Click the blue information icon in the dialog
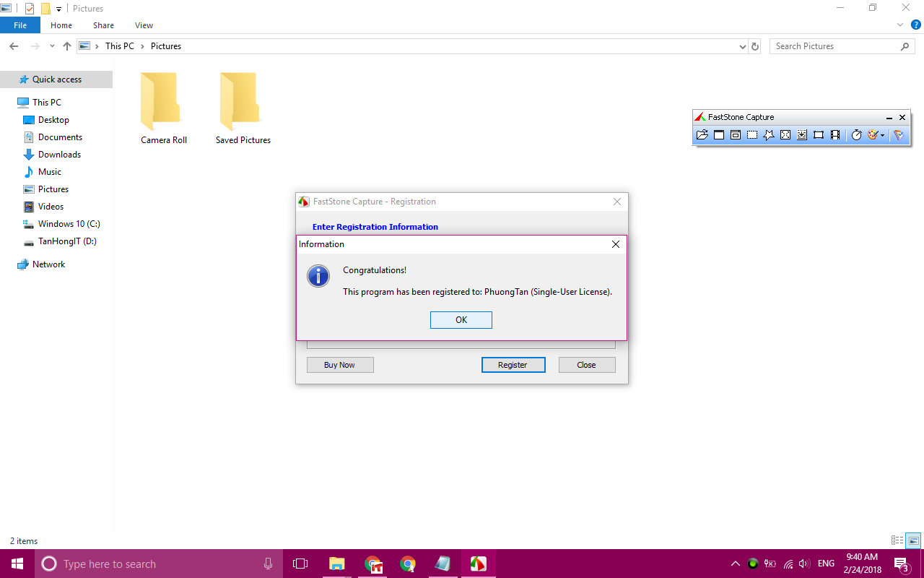Image resolution: width=924 pixels, height=578 pixels. (318, 276)
